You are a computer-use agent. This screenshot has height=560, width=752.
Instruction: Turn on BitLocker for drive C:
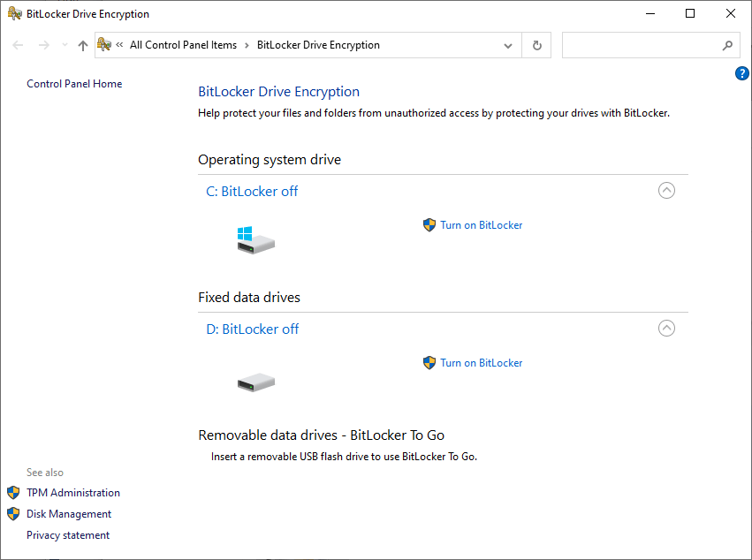pyautogui.click(x=481, y=225)
